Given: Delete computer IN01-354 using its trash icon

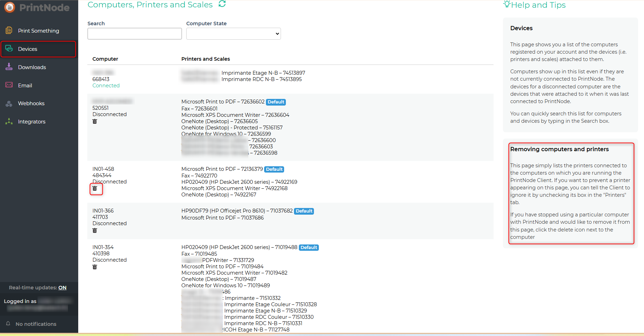Looking at the screenshot, I should [x=95, y=267].
